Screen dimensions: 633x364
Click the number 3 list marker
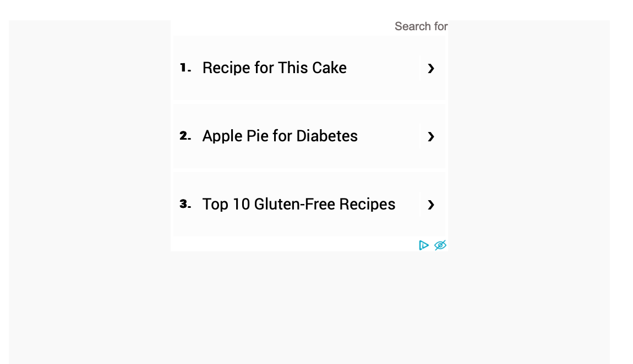click(185, 204)
